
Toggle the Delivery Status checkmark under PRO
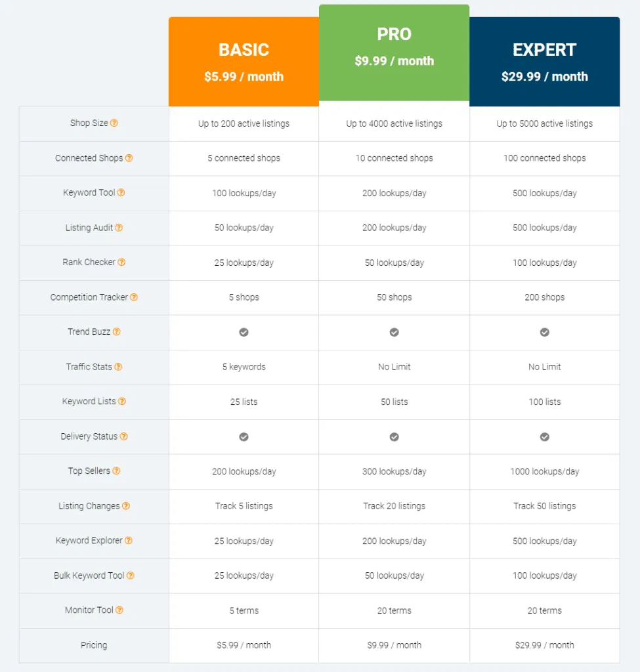(x=394, y=436)
